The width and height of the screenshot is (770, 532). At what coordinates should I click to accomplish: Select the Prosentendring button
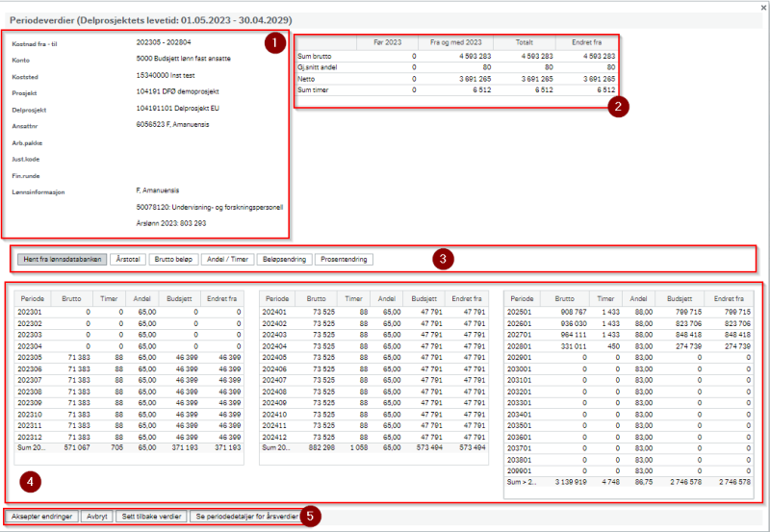(344, 259)
